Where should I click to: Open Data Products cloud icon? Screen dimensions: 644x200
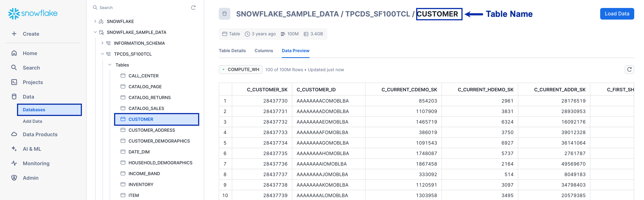(x=14, y=134)
